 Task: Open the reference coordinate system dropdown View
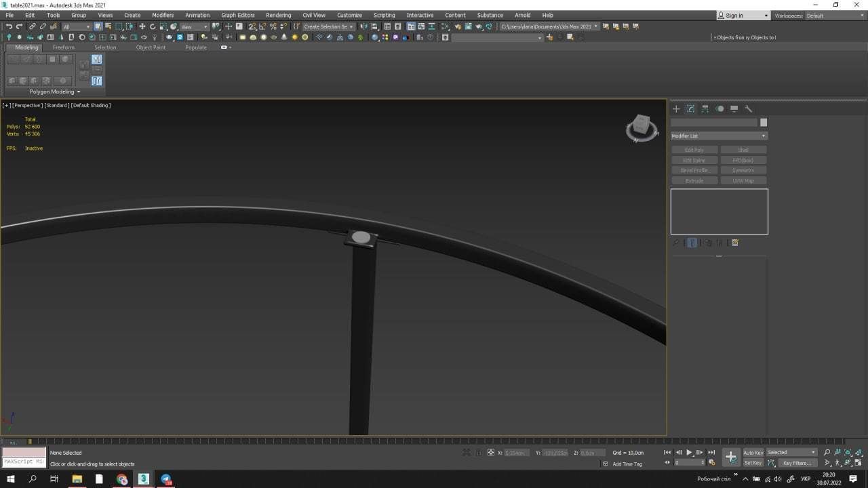[x=194, y=26]
